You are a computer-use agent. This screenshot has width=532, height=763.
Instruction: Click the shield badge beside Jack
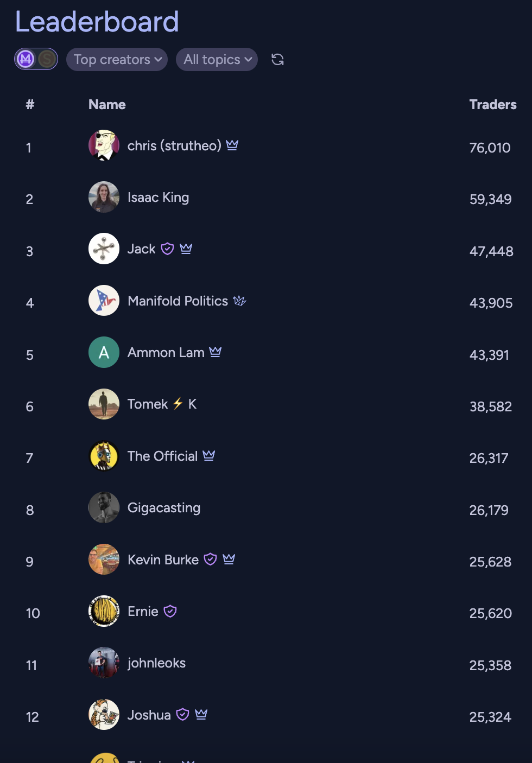pos(168,249)
